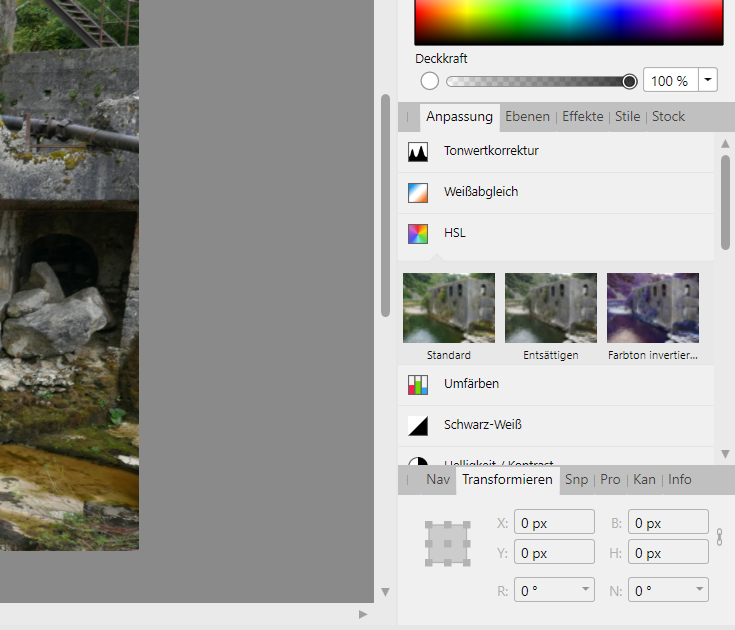Click the B width input field
Screen dimensions: 735x630
tap(668, 522)
